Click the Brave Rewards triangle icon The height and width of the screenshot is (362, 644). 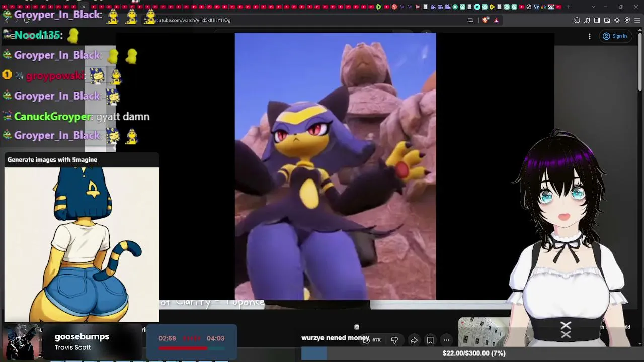click(x=496, y=20)
